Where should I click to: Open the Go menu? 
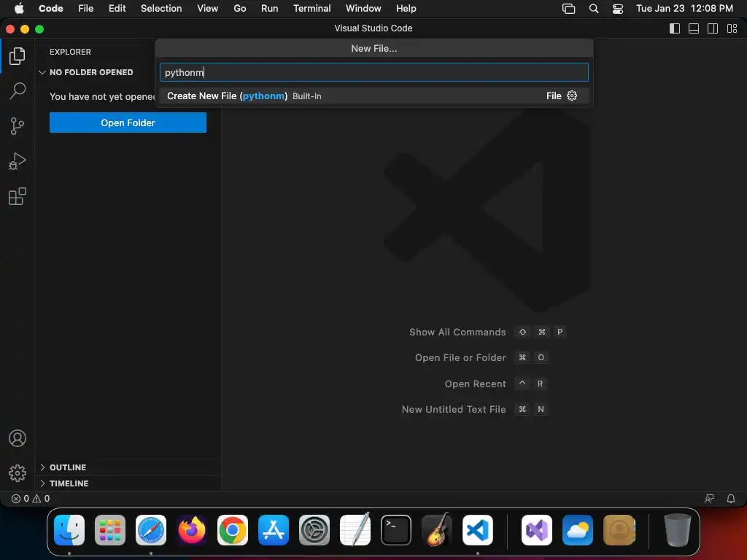239,9
